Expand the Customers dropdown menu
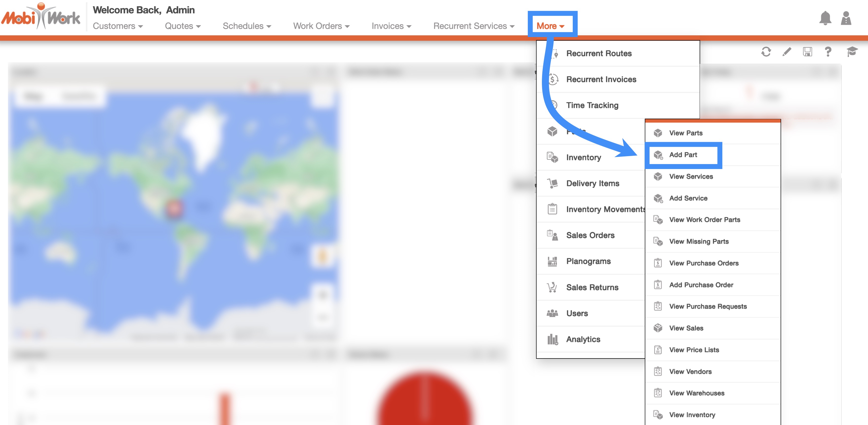Image resolution: width=868 pixels, height=425 pixels. tap(118, 26)
